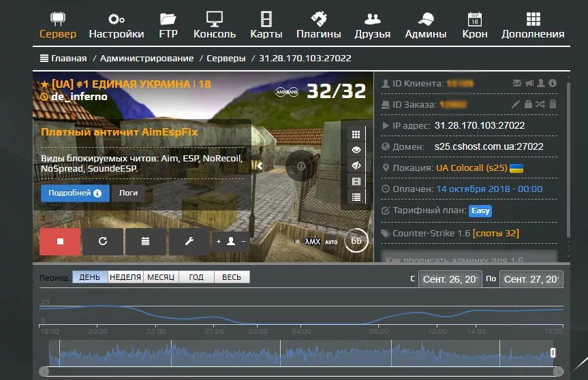This screenshot has width=588, height=380.
Task: Toggle the AUTO indicator
Action: tap(331, 242)
